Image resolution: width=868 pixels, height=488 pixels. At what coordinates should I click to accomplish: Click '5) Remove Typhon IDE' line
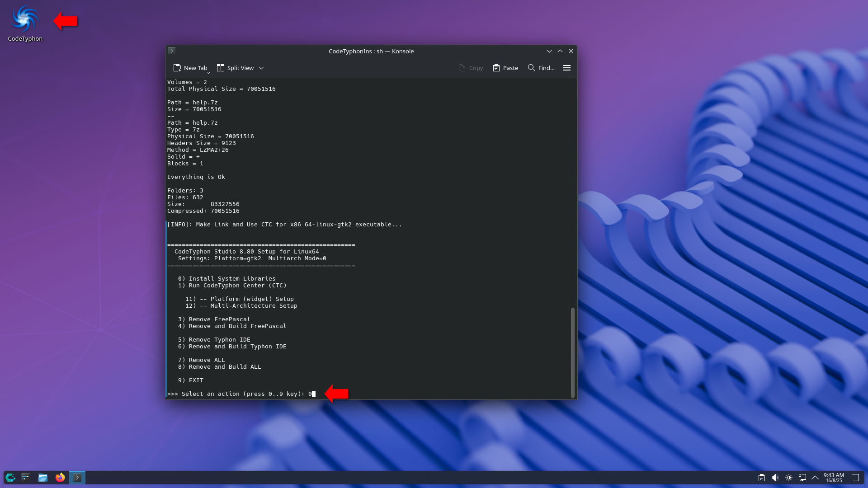[x=214, y=340]
